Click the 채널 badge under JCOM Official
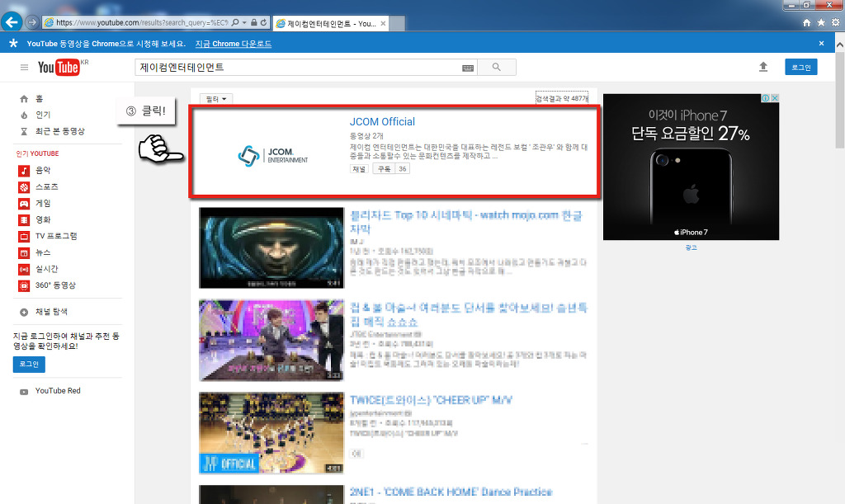This screenshot has width=845, height=504. pos(359,168)
